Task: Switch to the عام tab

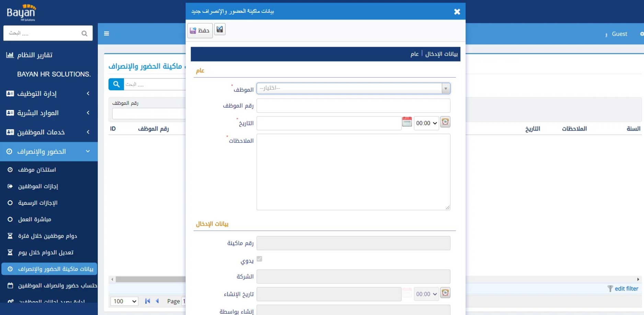Action: pyautogui.click(x=415, y=54)
